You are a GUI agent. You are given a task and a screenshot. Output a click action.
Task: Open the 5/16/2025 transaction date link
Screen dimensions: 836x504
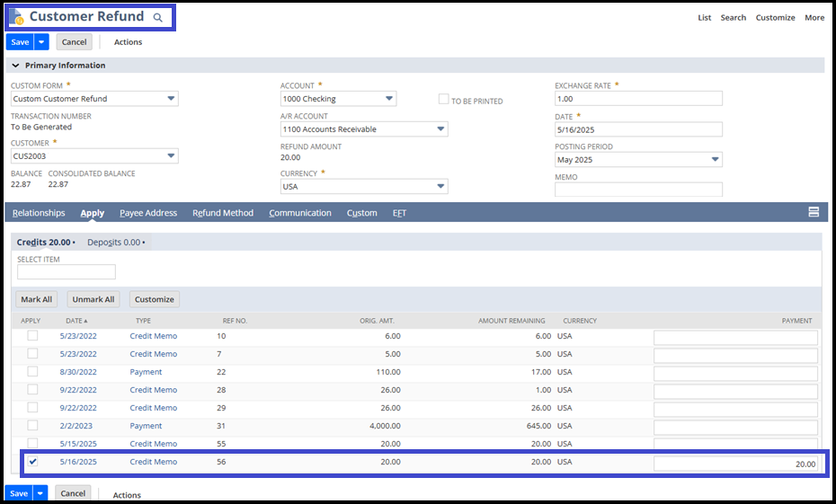[x=78, y=462]
